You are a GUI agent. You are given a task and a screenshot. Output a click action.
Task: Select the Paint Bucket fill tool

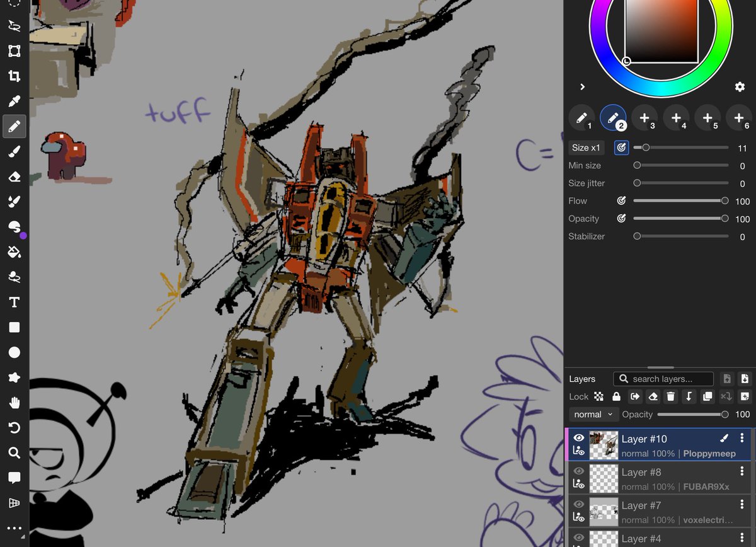14,252
